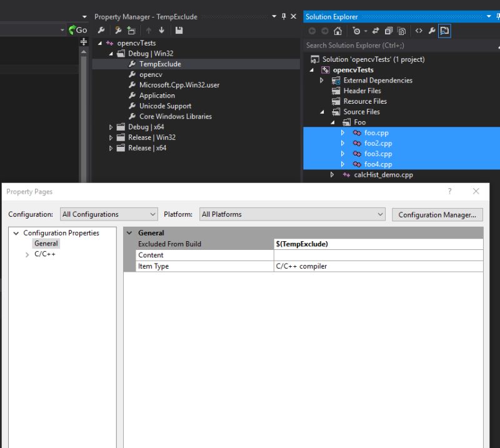Select the C/C++ category in Property Pages
Image resolution: width=500 pixels, height=448 pixels.
pyautogui.click(x=45, y=254)
